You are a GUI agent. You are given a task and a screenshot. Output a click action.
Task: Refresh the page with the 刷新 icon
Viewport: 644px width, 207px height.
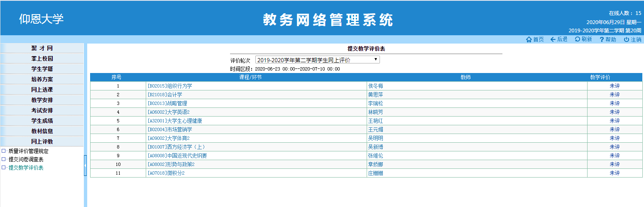(x=577, y=39)
